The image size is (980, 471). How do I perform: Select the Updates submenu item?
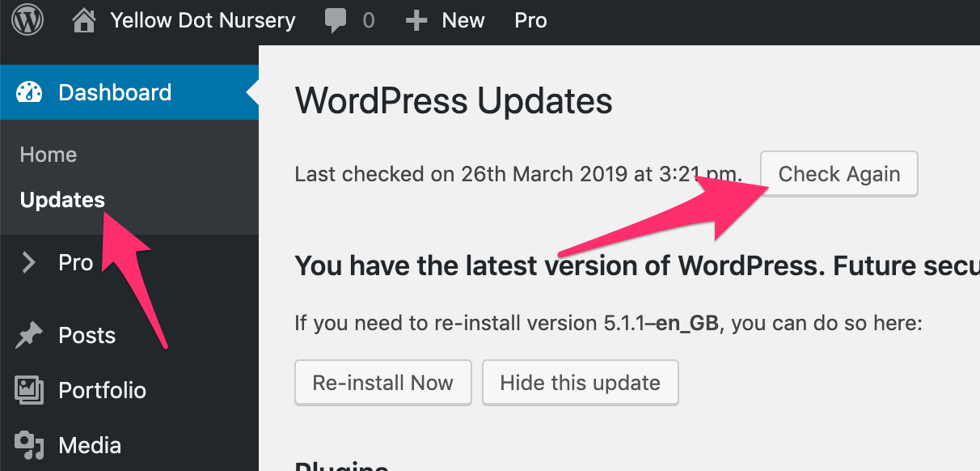62,200
